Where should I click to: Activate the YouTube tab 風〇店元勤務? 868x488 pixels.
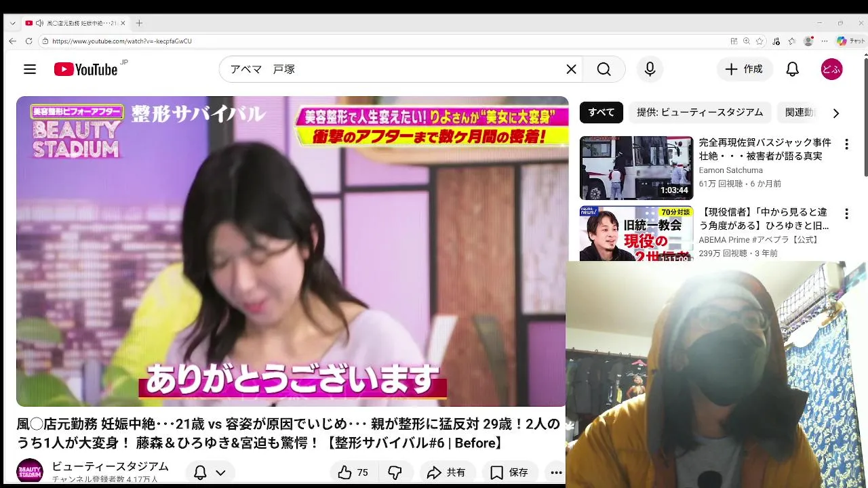click(x=75, y=23)
